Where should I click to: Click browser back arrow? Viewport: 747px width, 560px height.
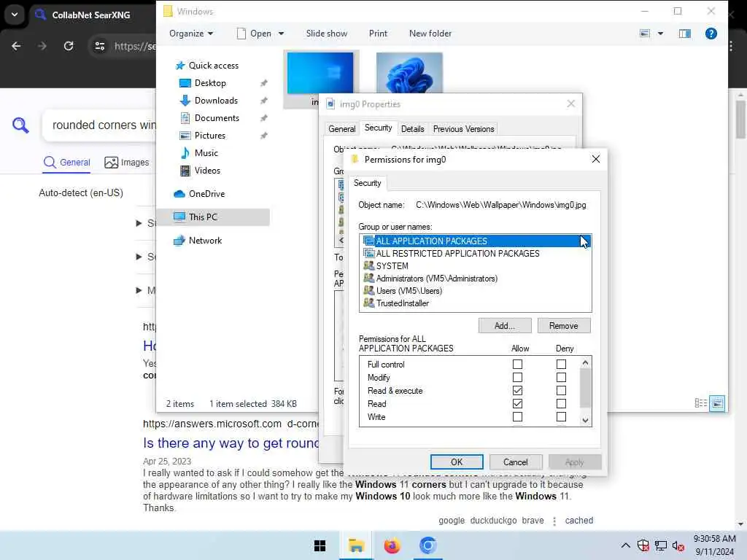[x=16, y=46]
